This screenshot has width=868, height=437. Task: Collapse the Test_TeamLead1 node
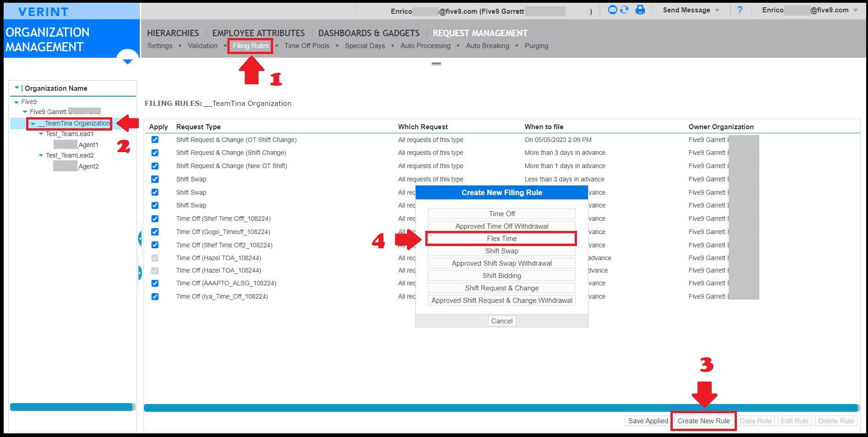(41, 134)
